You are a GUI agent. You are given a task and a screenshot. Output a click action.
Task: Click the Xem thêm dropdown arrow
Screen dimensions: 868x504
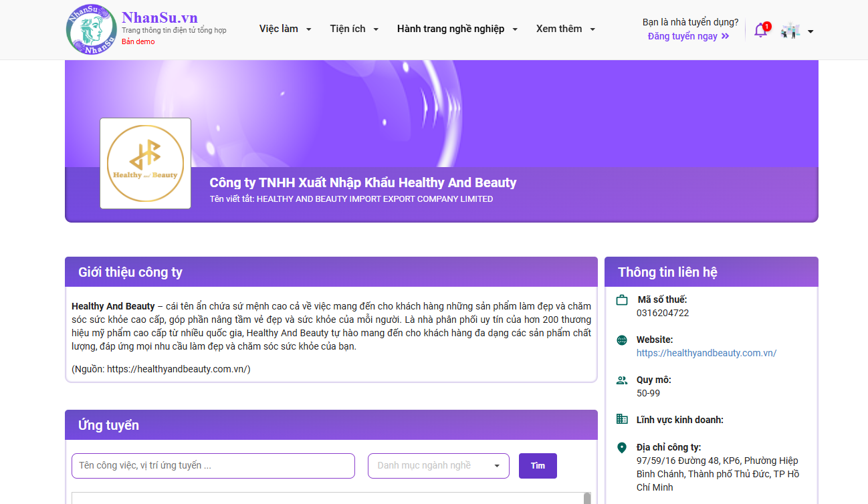pyautogui.click(x=592, y=29)
